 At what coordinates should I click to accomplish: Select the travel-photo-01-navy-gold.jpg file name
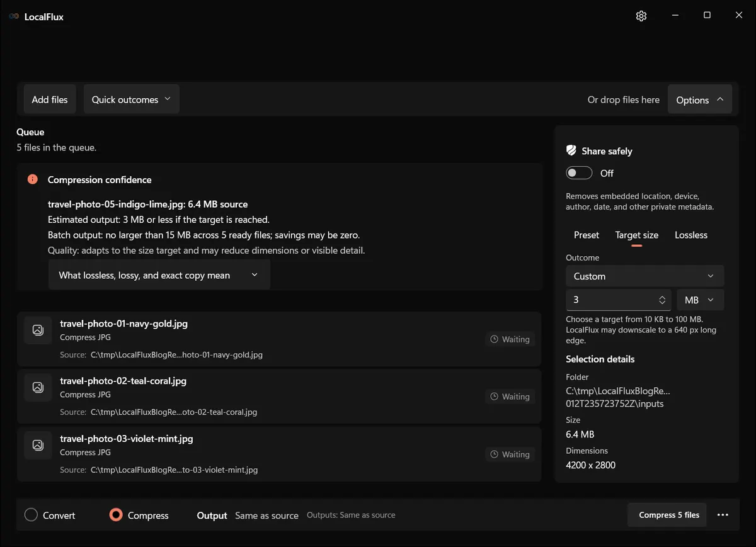123,324
